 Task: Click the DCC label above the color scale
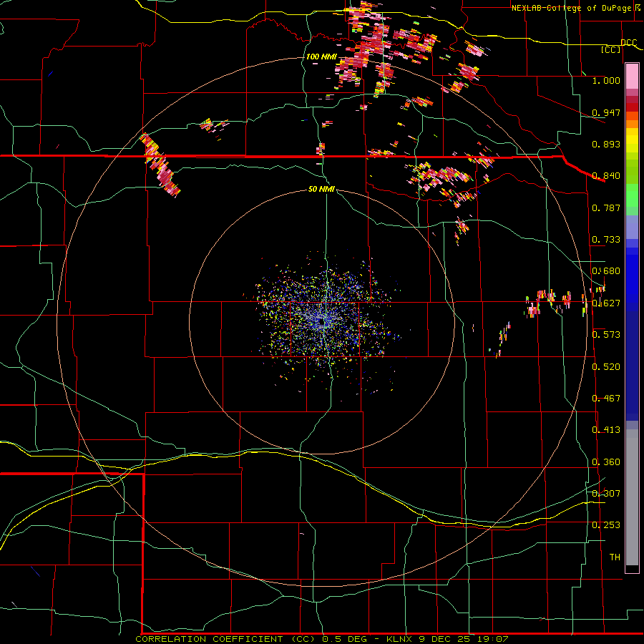[x=628, y=42]
